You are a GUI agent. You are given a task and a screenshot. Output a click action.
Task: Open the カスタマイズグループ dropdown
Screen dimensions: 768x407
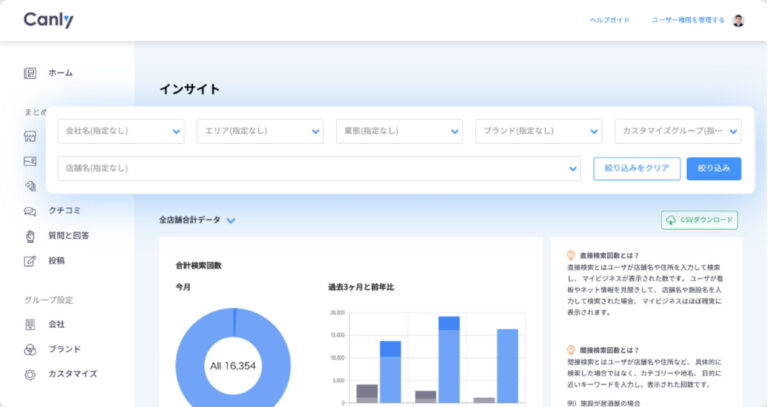[x=677, y=131]
